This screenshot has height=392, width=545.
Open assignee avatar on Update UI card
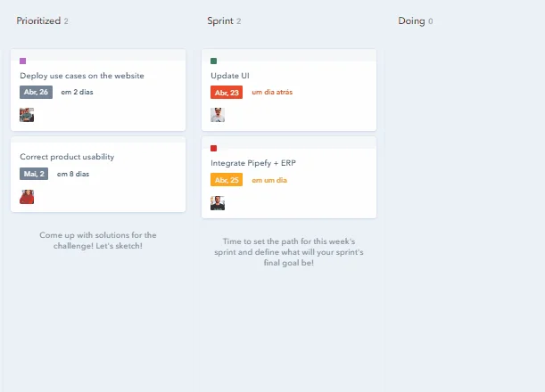coord(218,115)
